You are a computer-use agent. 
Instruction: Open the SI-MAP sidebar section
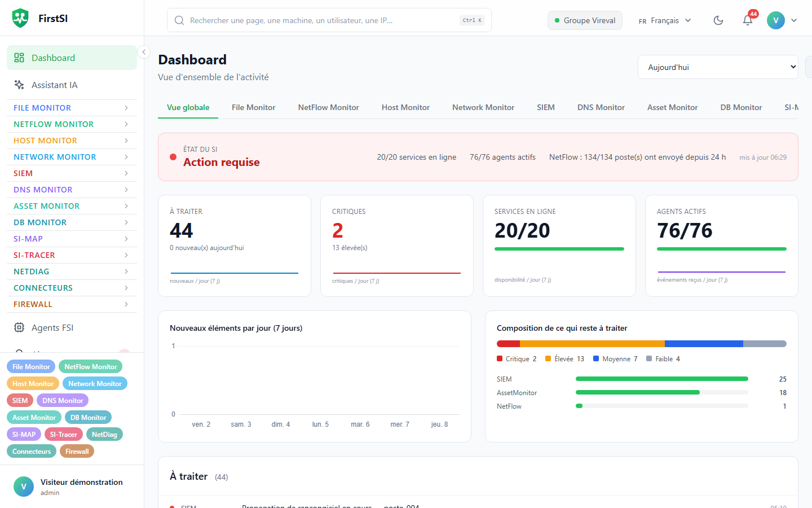pos(72,239)
